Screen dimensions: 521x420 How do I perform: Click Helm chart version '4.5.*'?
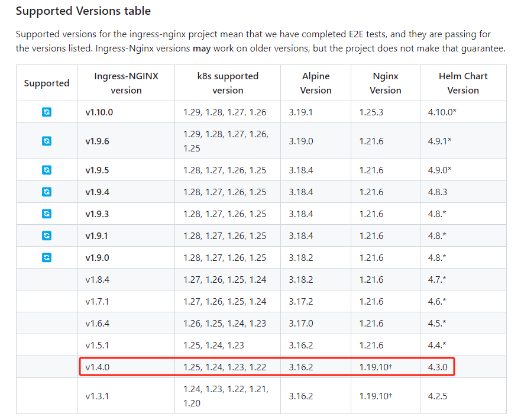click(437, 324)
